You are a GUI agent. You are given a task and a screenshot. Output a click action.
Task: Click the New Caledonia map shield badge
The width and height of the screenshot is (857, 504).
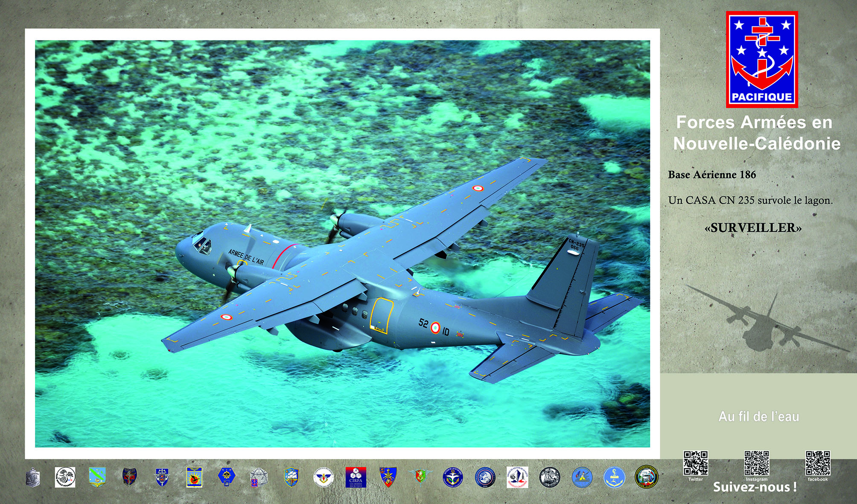click(97, 477)
